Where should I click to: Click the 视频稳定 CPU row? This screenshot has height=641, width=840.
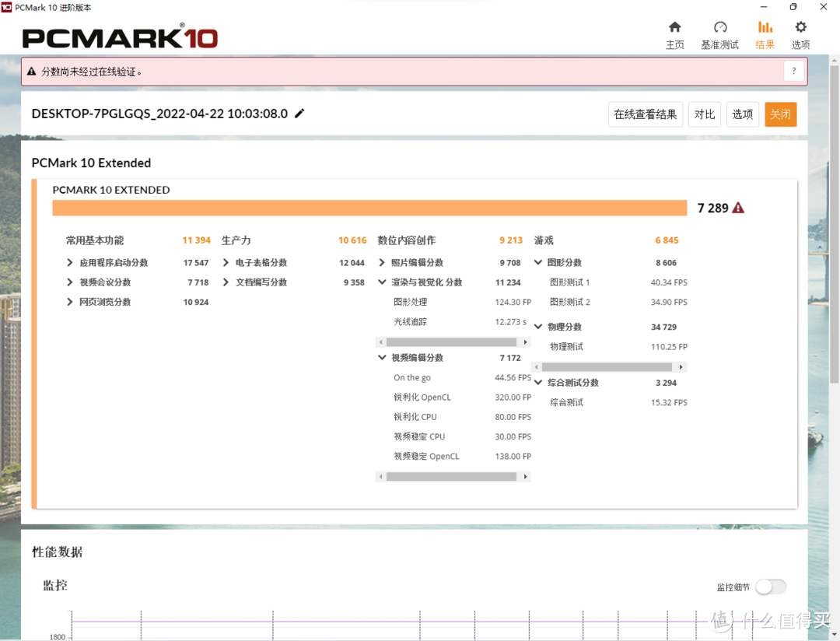[x=462, y=436]
